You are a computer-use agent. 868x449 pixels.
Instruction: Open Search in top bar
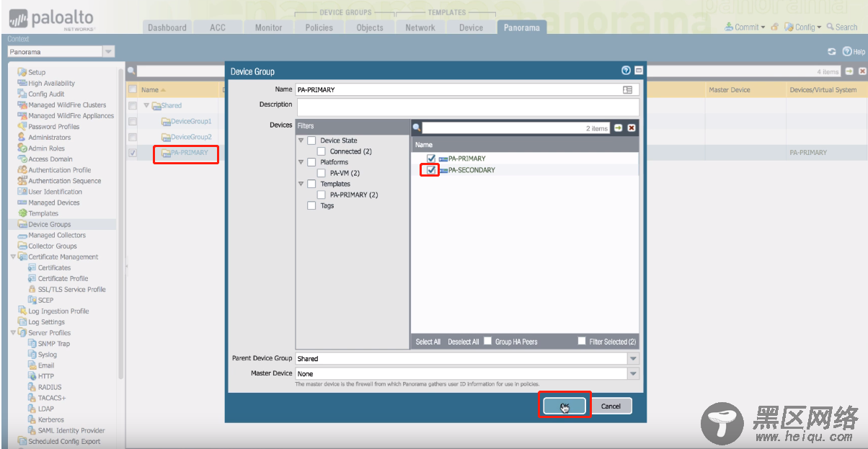click(x=842, y=27)
